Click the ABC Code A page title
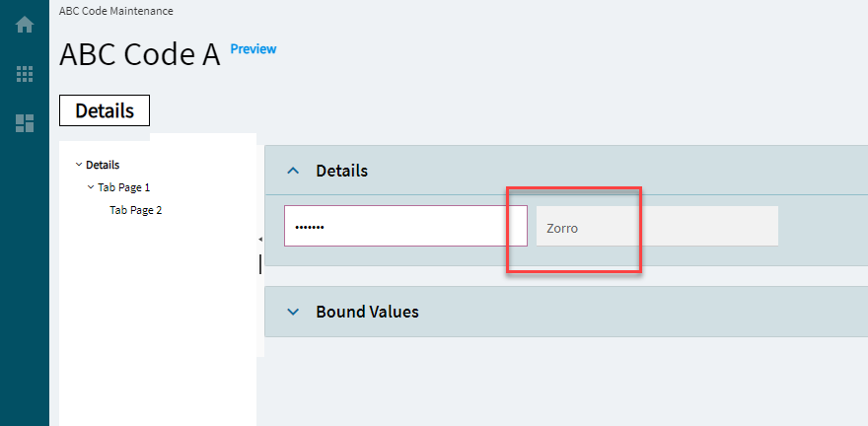 139,55
